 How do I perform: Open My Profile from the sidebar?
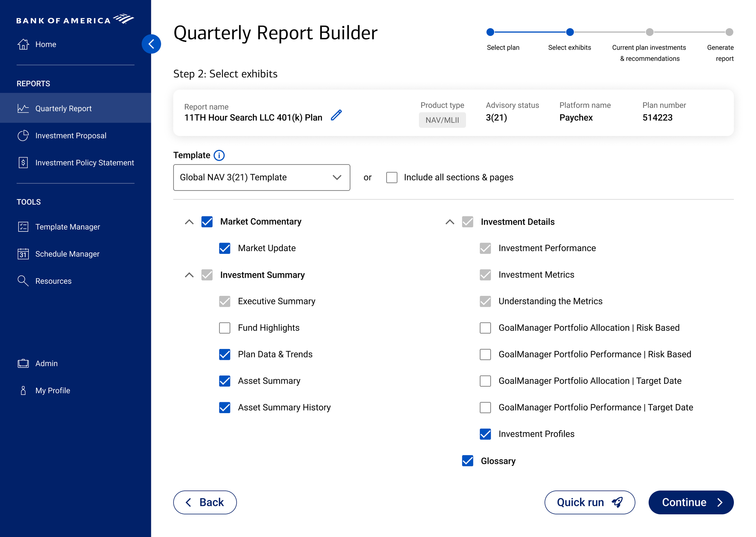point(52,390)
